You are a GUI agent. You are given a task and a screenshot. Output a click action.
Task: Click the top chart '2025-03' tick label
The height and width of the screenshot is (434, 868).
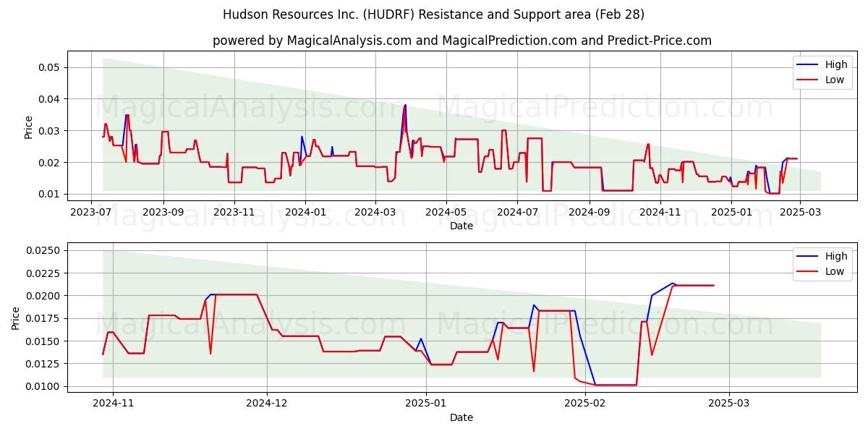[799, 211]
